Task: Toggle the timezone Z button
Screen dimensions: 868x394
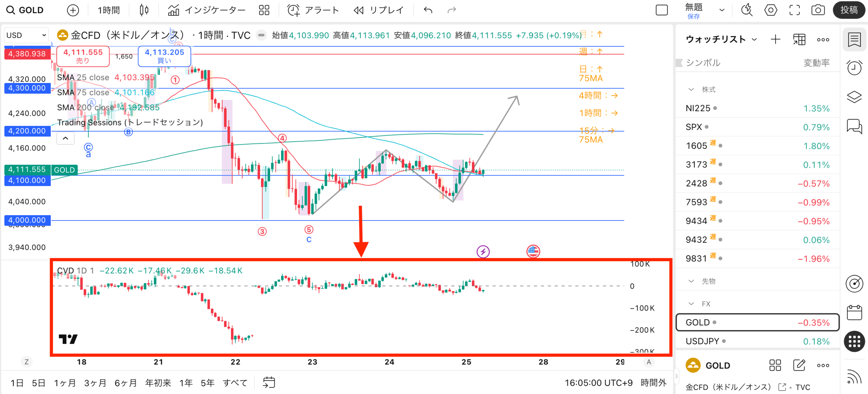Action: (26, 362)
